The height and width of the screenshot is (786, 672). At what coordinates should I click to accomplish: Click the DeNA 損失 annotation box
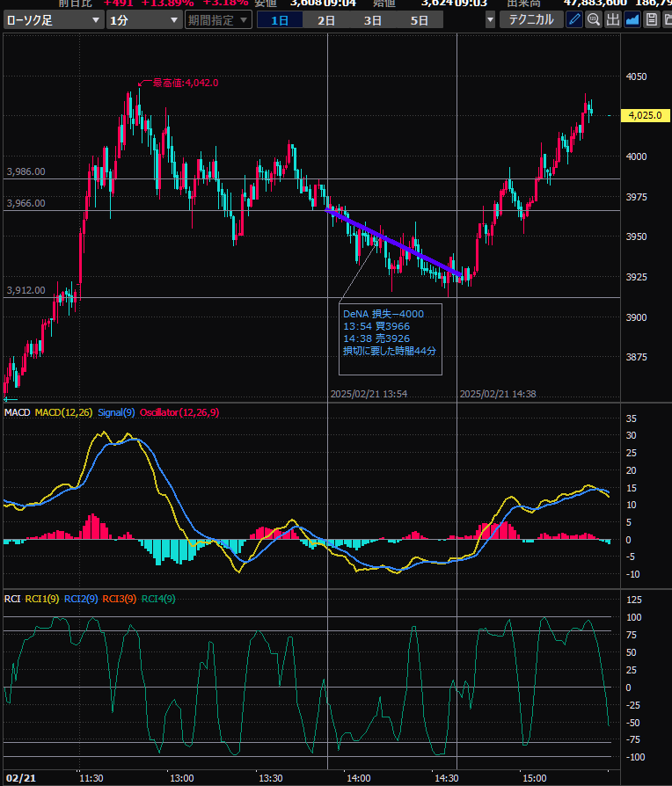coord(390,338)
